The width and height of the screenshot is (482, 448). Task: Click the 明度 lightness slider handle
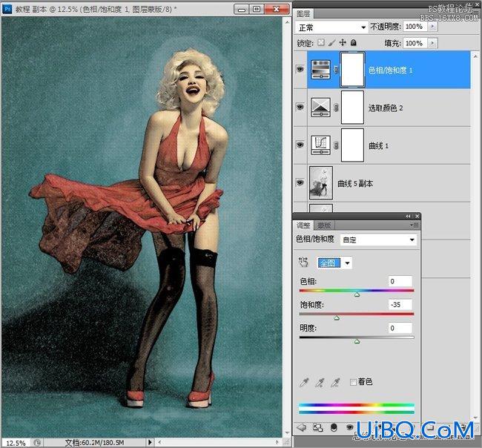[357, 341]
